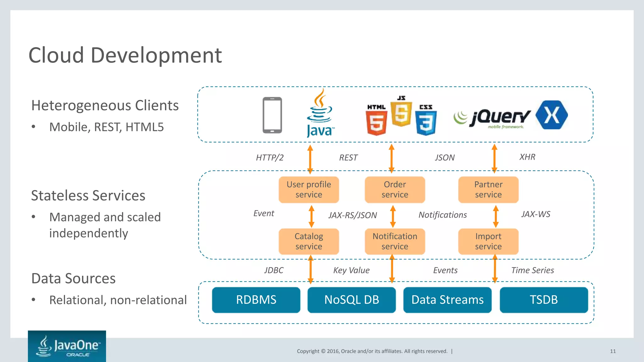Click the RDBMS data source block
The image size is (644, 362).
point(256,300)
